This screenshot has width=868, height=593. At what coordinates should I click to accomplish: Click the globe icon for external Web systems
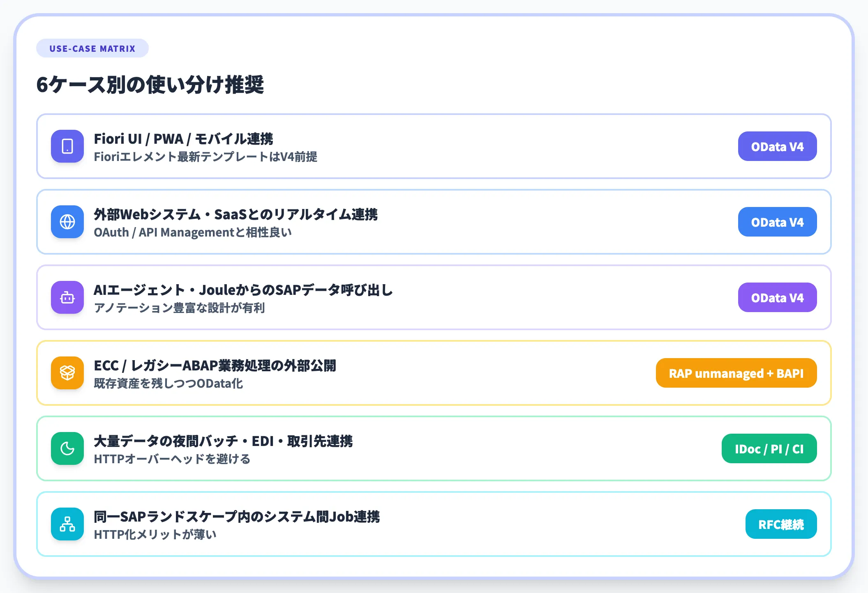pos(67,222)
